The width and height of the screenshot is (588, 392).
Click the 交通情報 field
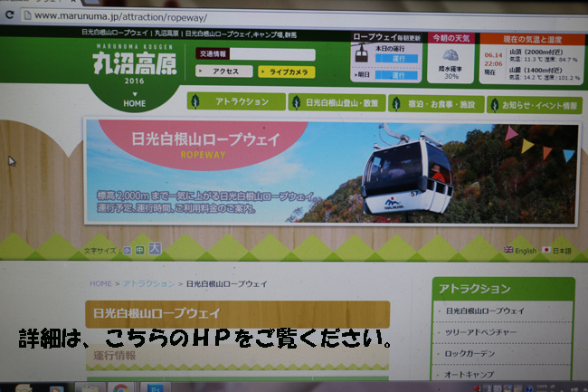click(255, 54)
